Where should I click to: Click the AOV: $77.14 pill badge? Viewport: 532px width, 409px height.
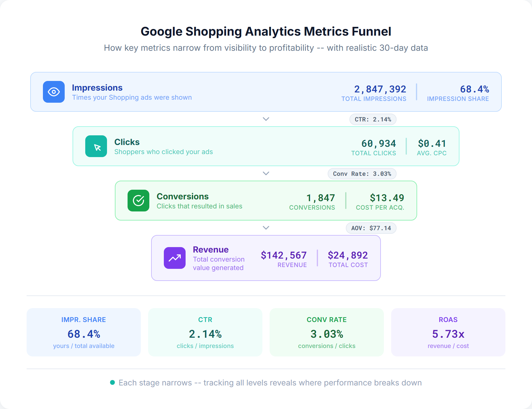coord(371,228)
